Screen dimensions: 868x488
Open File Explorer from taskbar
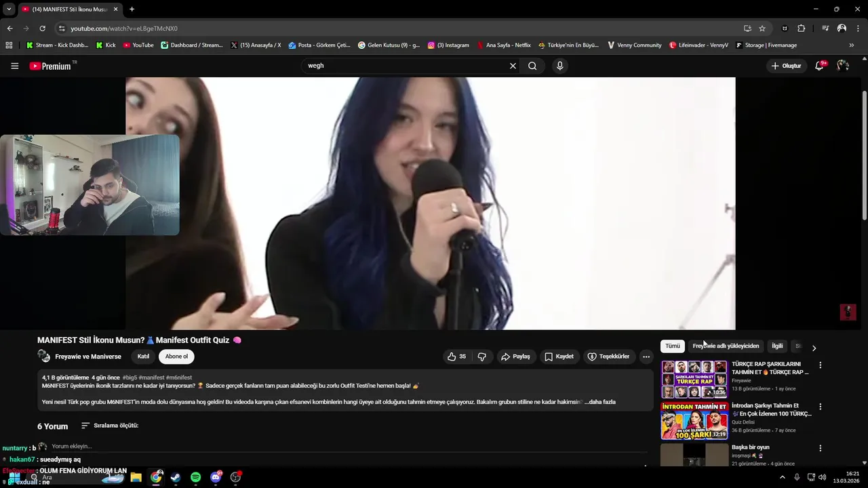[136, 477]
